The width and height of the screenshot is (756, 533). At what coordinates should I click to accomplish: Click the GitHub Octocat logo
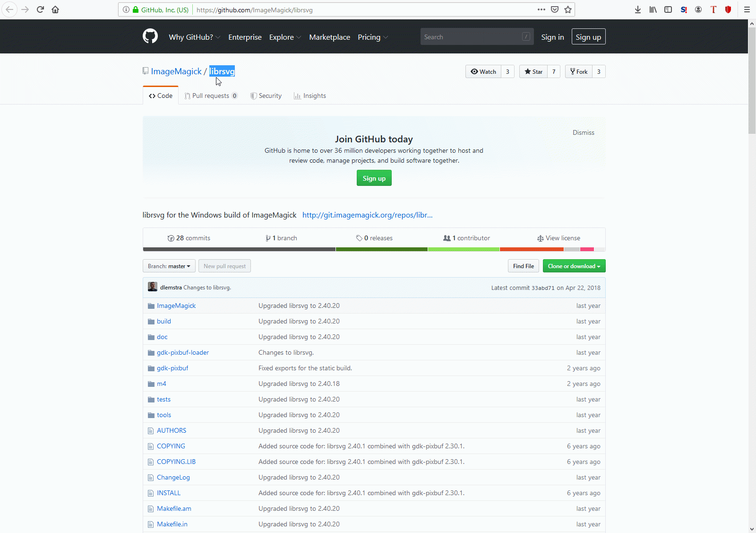pos(150,36)
